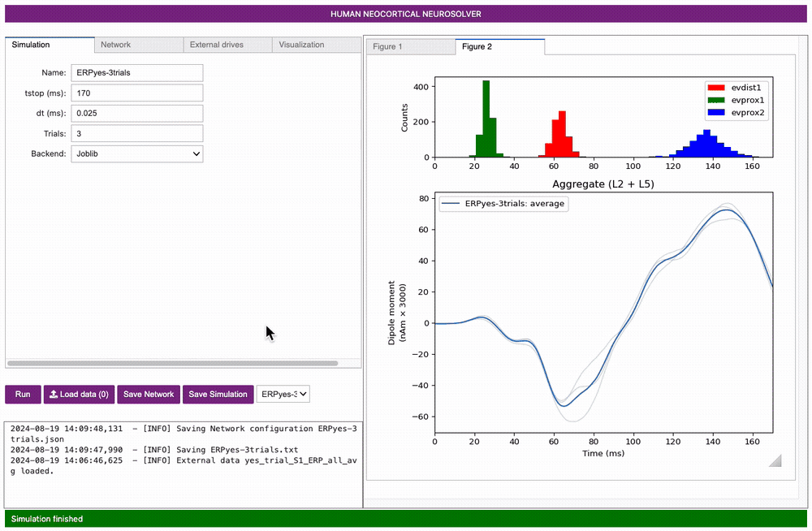The image size is (812, 531).
Task: Click the dt (ms) input box
Action: point(136,113)
